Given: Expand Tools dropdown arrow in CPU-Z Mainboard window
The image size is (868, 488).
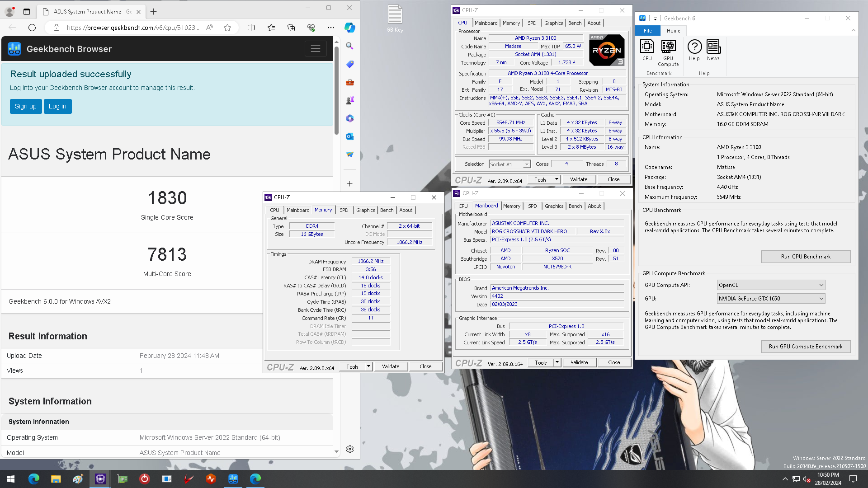Looking at the screenshot, I should coord(557,362).
